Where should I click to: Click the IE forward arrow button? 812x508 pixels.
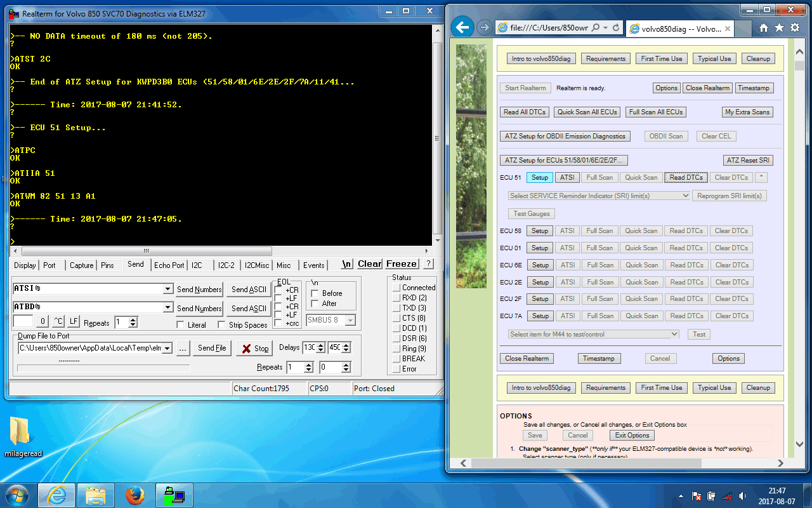click(x=484, y=27)
